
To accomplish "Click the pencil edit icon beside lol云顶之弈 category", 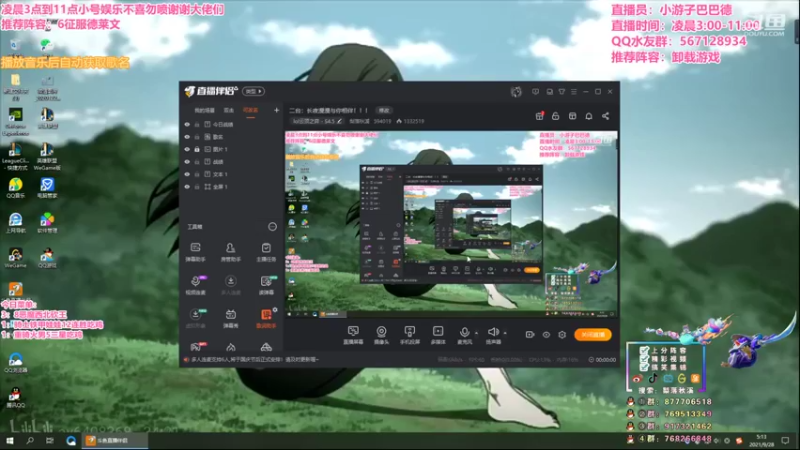I will 340,121.
